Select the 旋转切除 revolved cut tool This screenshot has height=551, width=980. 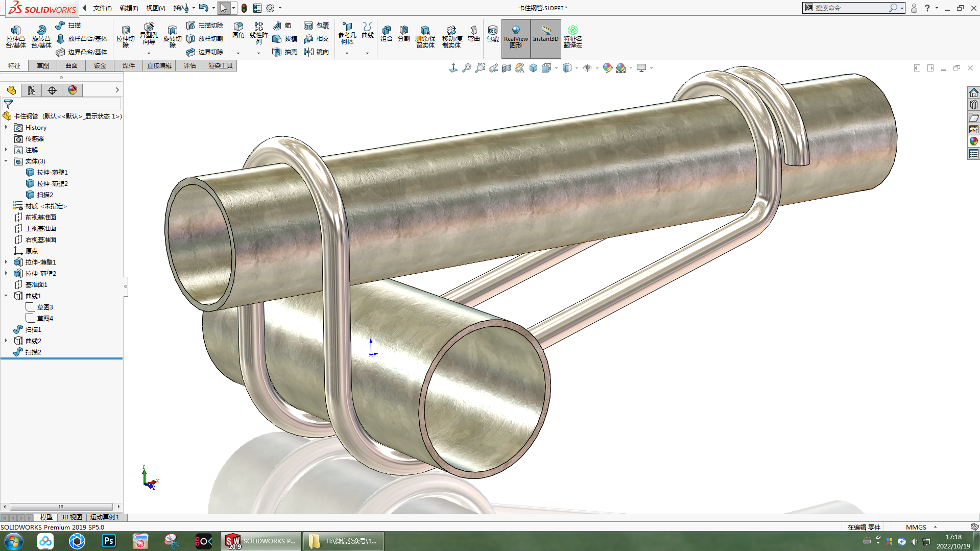tap(173, 36)
